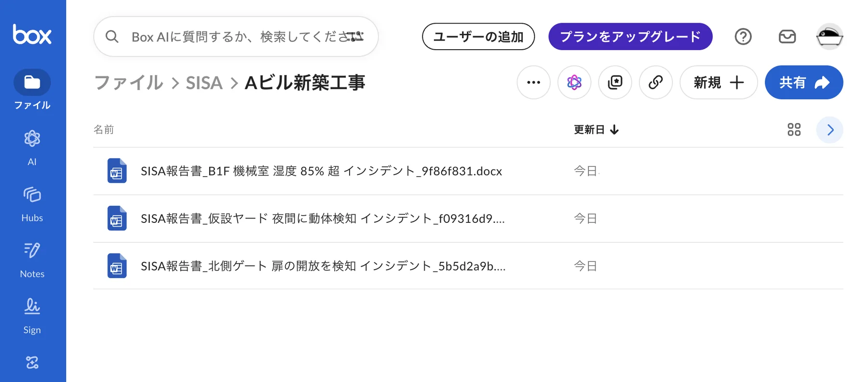The image size is (868, 382).
Task: Click 今日 date of B1F 機械室 row
Action: 585,171
